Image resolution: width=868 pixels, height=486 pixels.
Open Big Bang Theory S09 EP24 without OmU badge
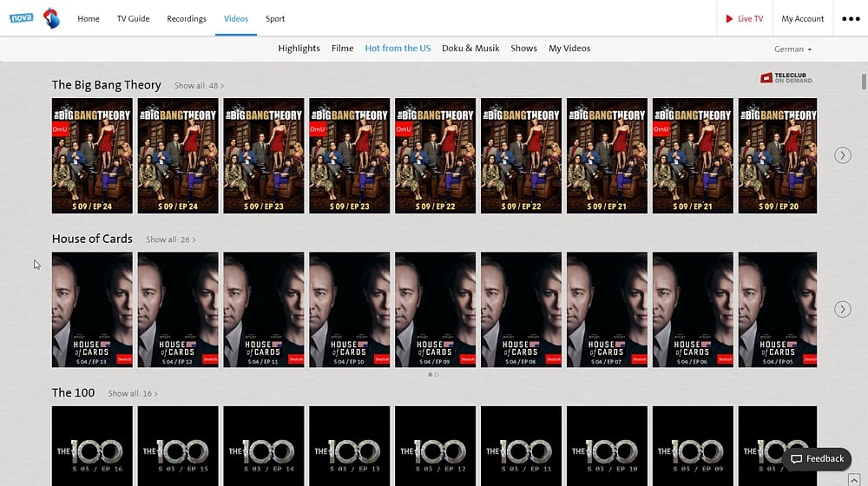[x=178, y=155]
